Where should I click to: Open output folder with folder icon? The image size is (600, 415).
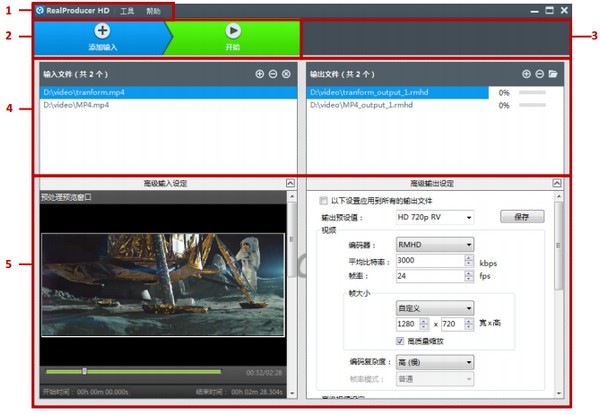553,74
